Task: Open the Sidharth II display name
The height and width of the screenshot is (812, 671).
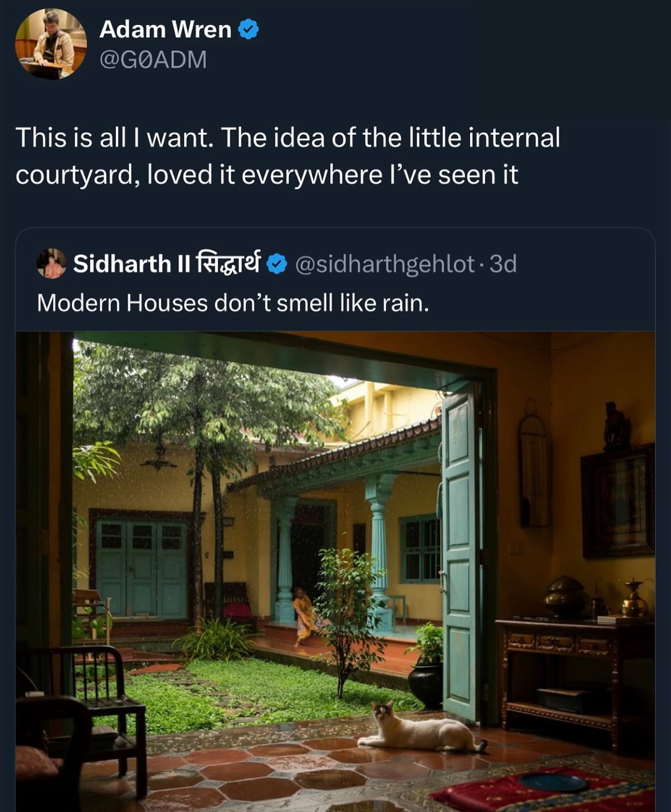Action: pos(166,263)
